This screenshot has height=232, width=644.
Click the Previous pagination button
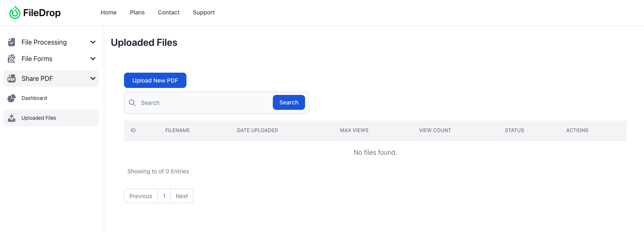(x=141, y=196)
